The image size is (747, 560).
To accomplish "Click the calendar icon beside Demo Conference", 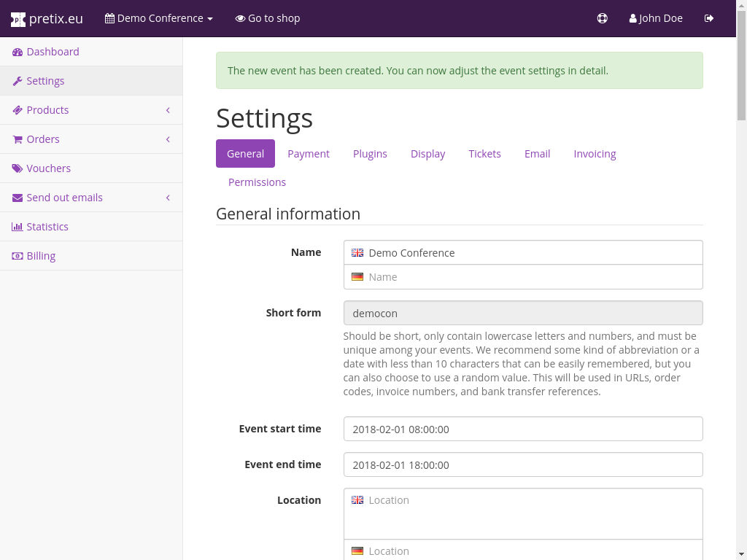I will (x=109, y=18).
